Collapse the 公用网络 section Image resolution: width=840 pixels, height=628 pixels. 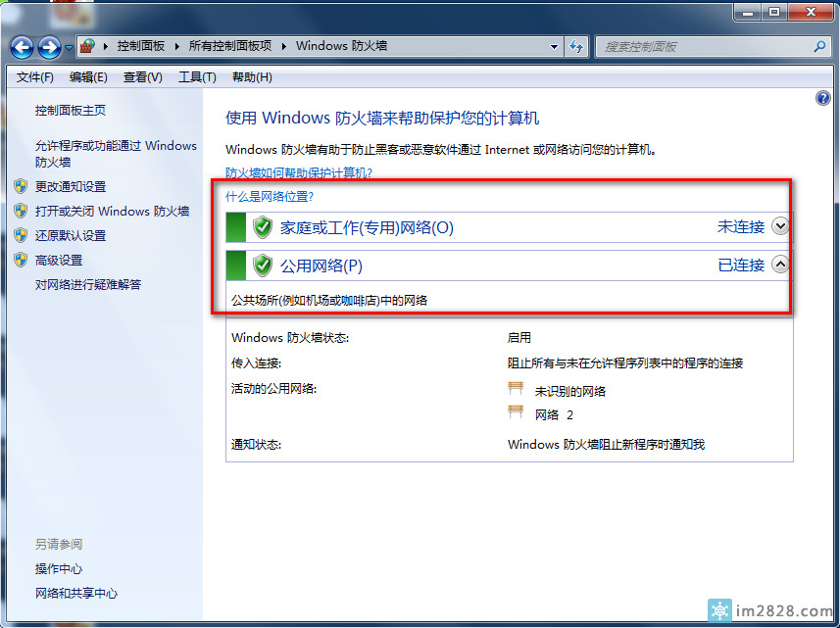[x=779, y=265]
